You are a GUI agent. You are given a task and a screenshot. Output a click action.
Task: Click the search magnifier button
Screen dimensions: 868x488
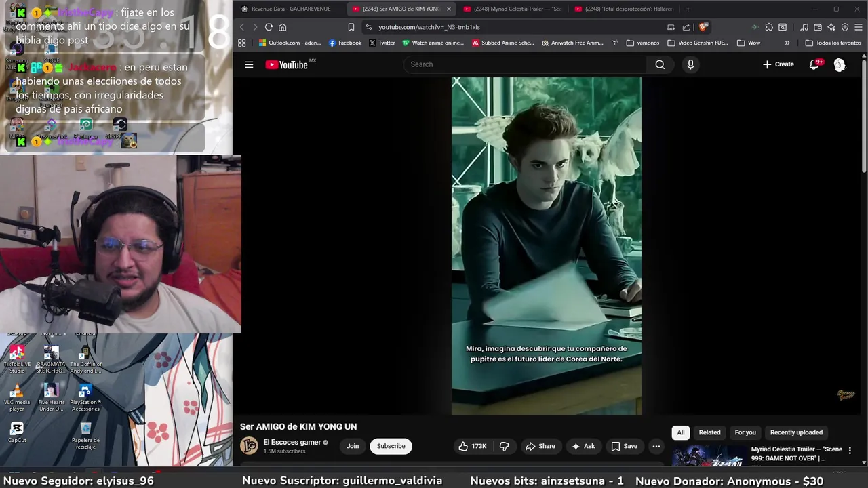[660, 64]
